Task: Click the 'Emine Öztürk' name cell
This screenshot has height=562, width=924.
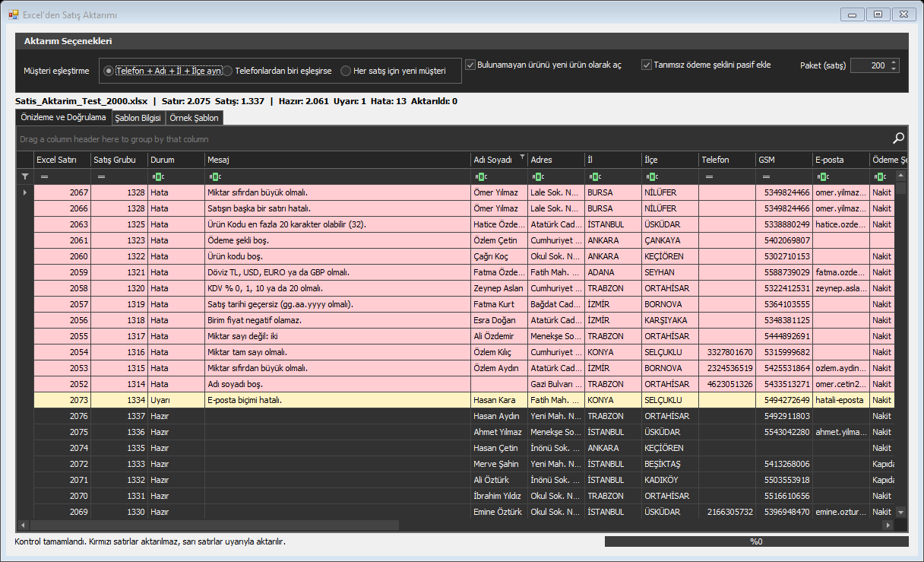Action: click(x=499, y=512)
